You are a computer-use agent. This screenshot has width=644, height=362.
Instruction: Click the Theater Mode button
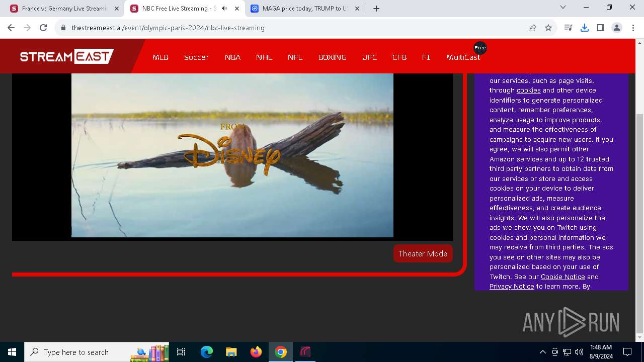423,253
